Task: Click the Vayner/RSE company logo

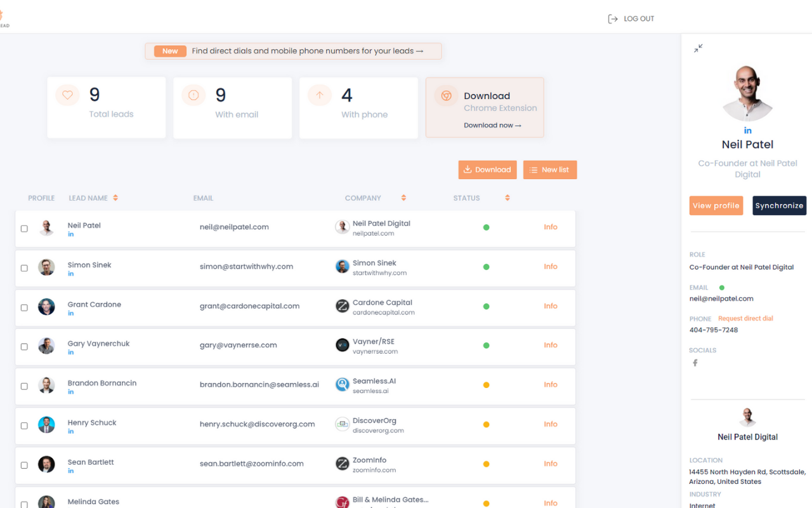Action: [343, 345]
